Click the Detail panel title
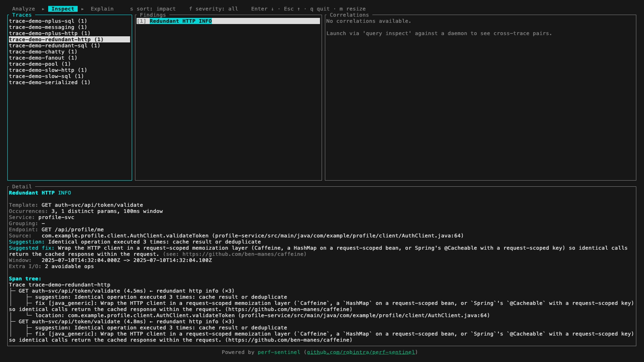Viewport: 644px width, 362px height. [x=22, y=187]
